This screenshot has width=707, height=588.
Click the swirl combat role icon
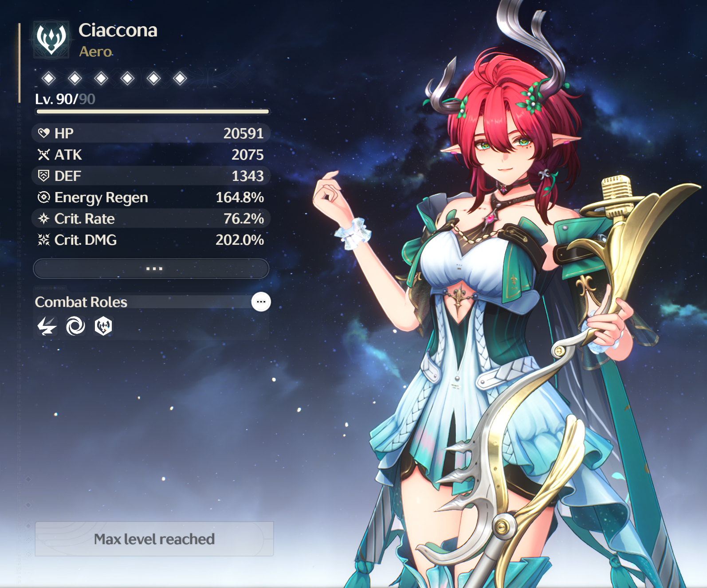tap(75, 326)
